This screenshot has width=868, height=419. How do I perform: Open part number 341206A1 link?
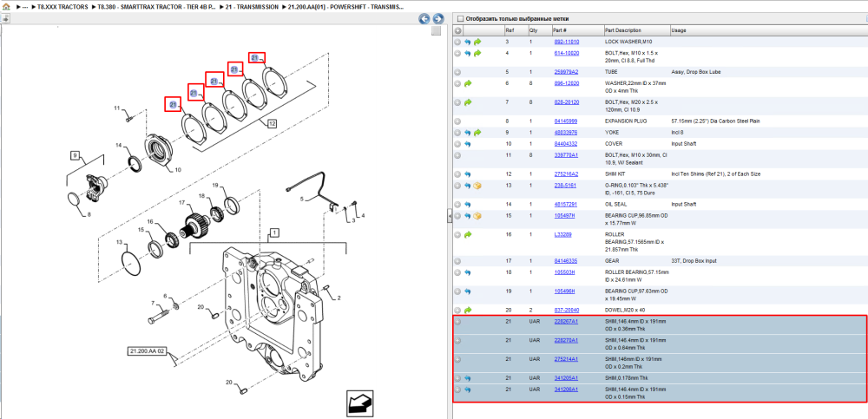point(566,390)
